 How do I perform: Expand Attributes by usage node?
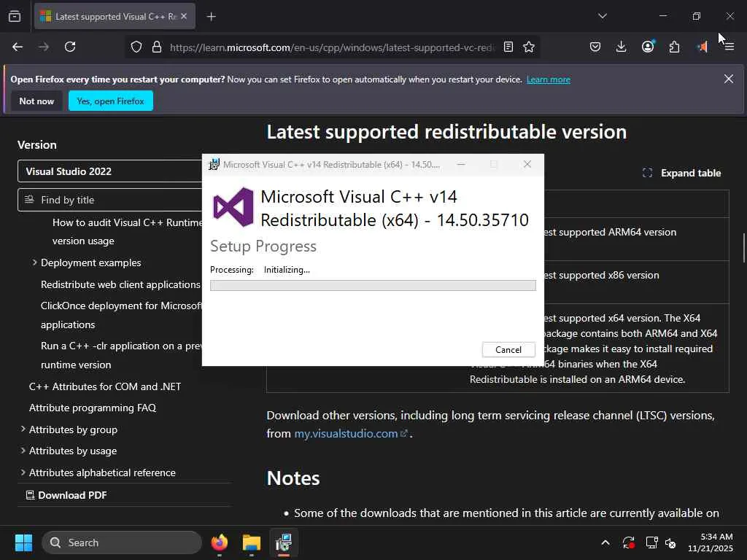[23, 451]
